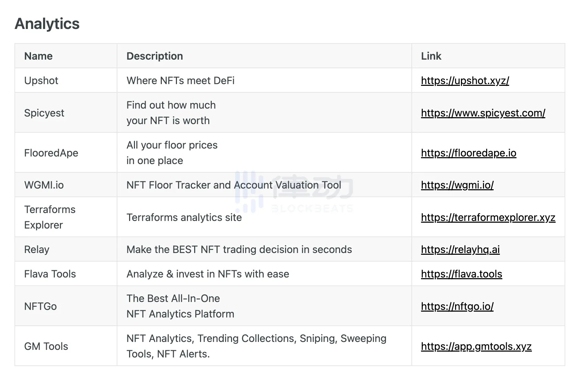Visit the flava.tools link
Screen dimensions: 588x384
tap(461, 274)
